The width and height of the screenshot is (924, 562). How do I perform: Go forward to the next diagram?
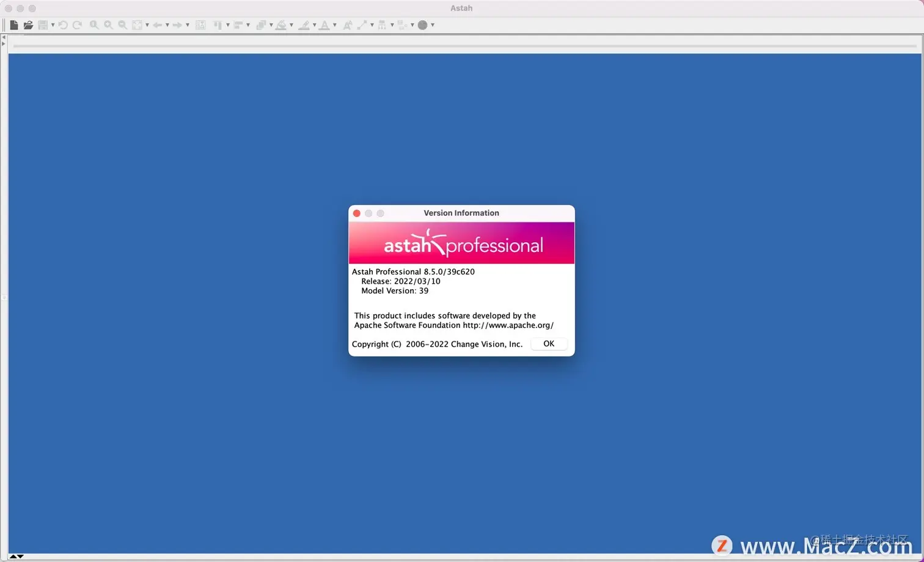[177, 25]
